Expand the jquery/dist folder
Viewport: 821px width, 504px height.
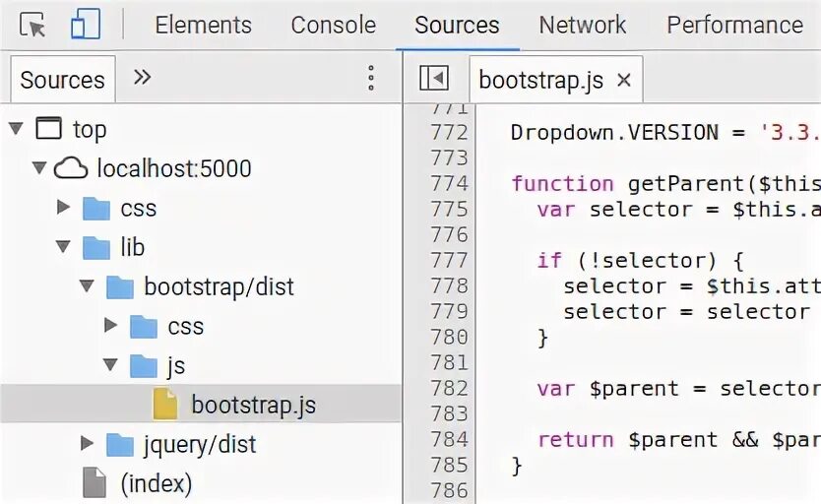(x=88, y=444)
